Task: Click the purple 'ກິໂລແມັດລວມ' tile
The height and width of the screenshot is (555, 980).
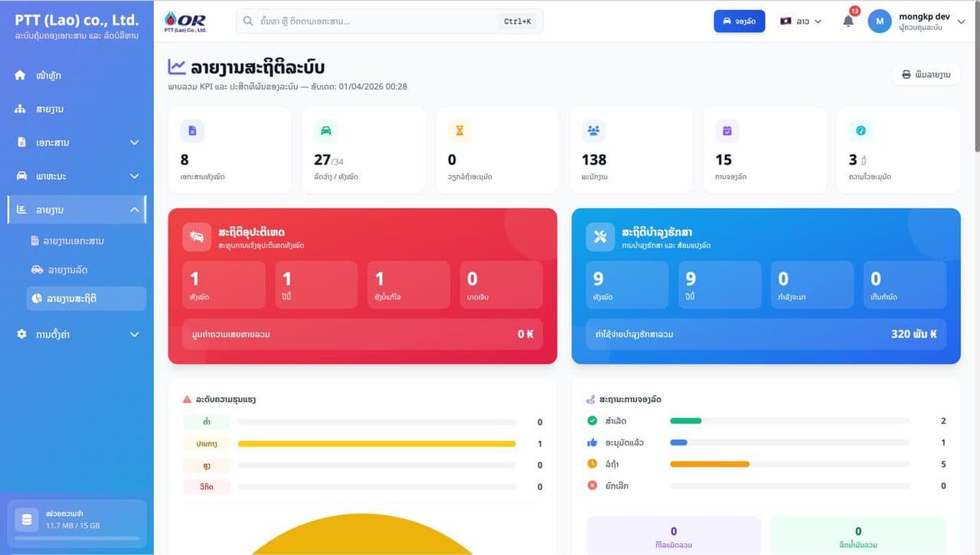Action: coord(674,537)
